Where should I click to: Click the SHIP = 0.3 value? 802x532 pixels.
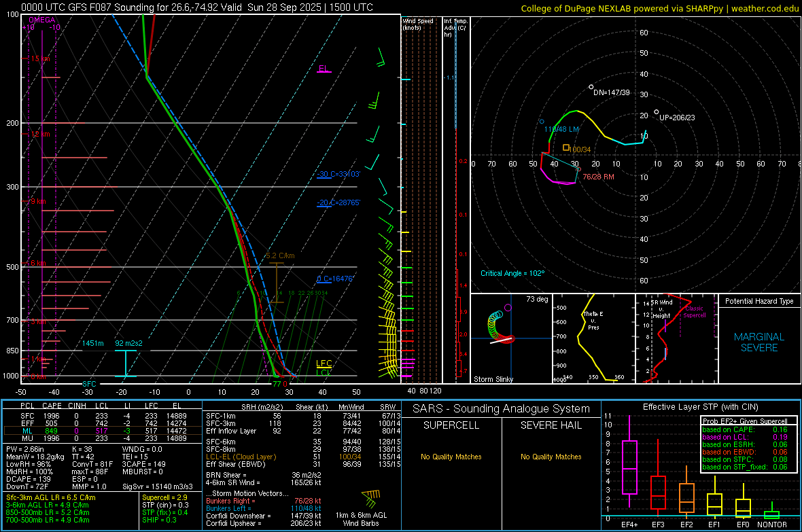(159, 520)
